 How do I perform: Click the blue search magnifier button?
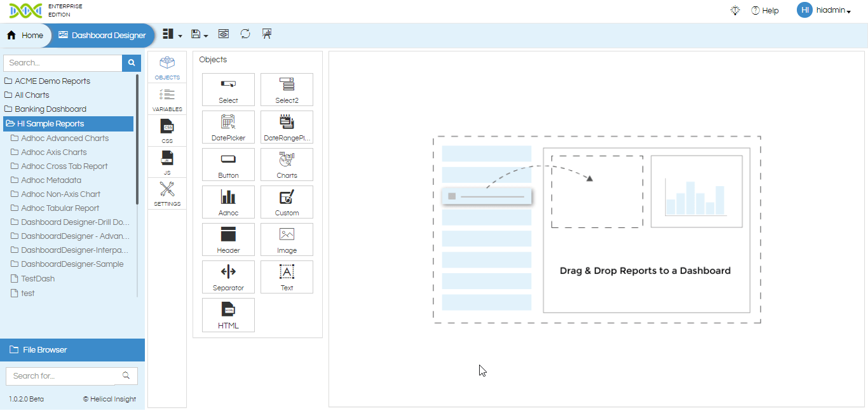point(132,63)
